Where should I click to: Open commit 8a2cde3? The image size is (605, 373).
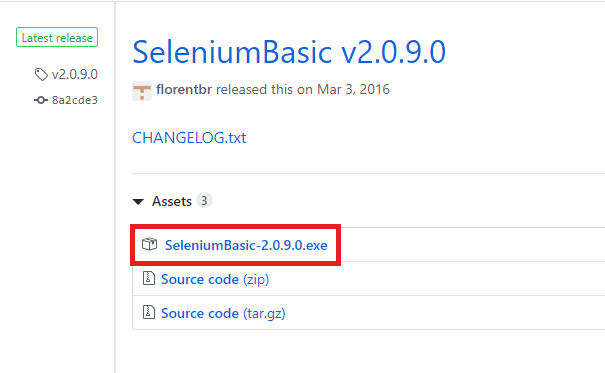75,100
